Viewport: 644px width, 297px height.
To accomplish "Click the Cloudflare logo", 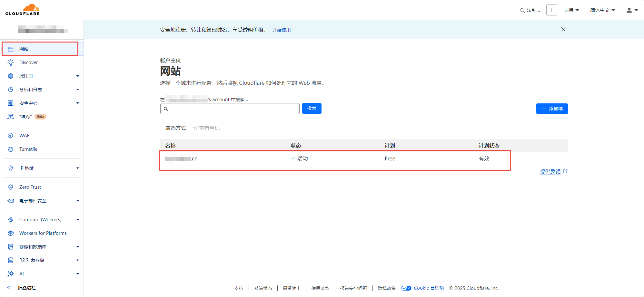I will pyautogui.click(x=23, y=10).
